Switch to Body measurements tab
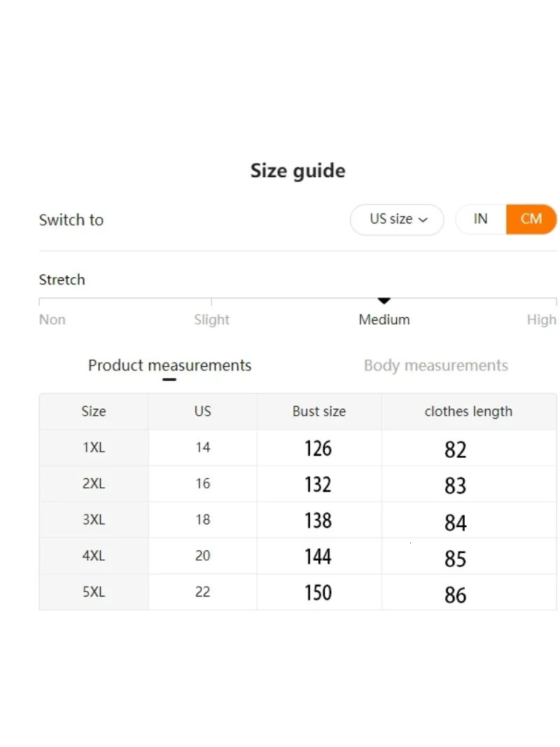This screenshot has height=747, width=560. (435, 365)
